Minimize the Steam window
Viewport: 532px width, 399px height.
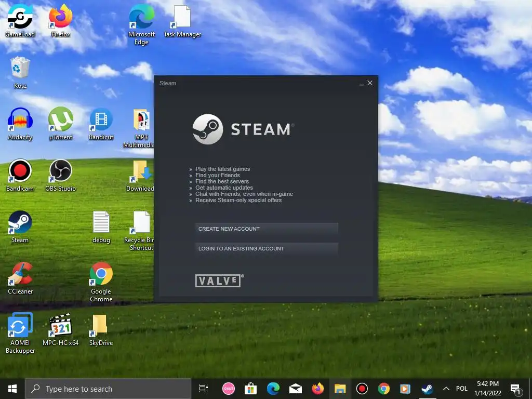pyautogui.click(x=362, y=83)
